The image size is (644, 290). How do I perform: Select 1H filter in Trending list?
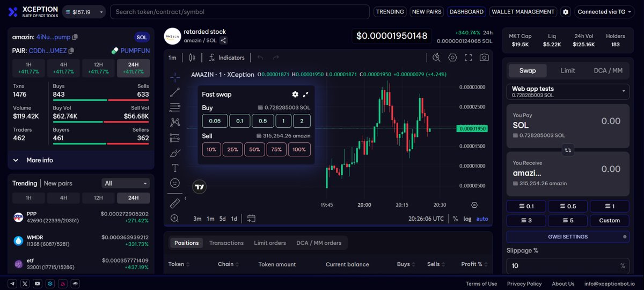tap(28, 198)
